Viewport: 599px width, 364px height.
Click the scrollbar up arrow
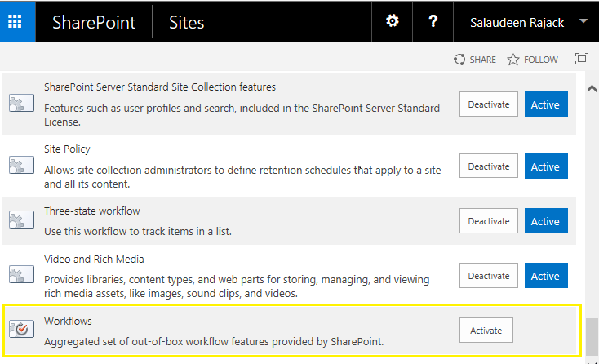coord(592,89)
